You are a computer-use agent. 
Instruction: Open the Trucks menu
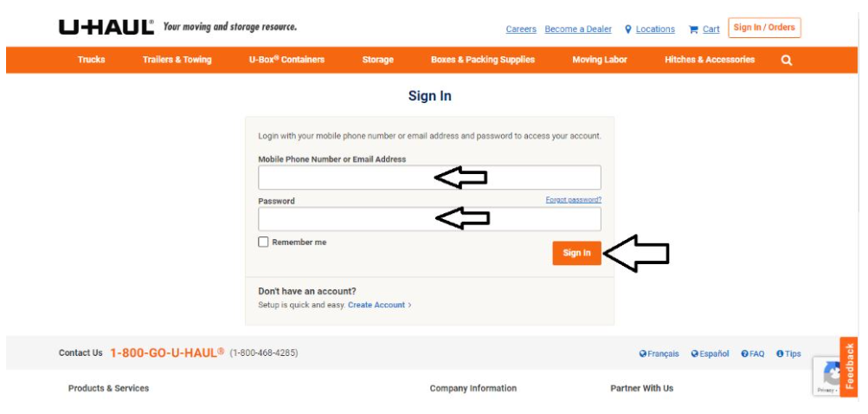[92, 60]
